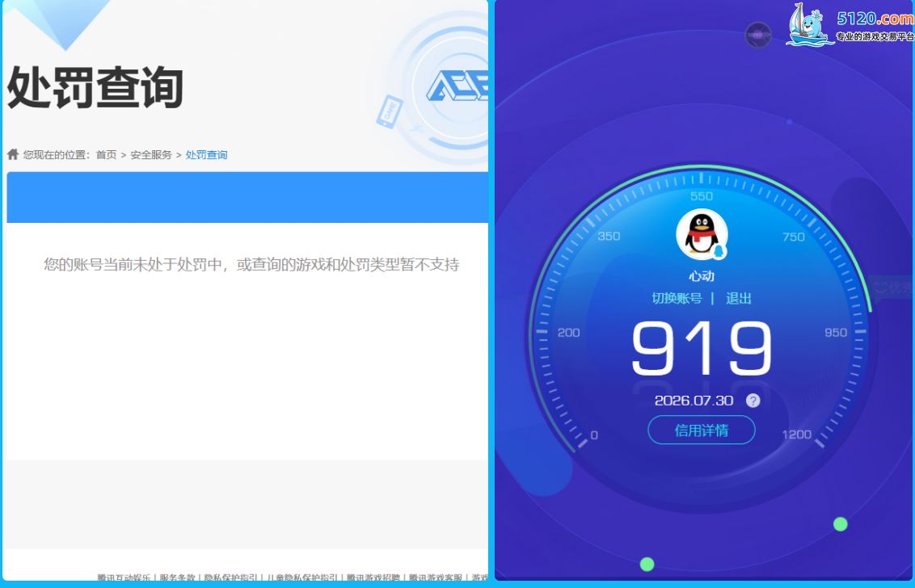Click the 550 gauge scale label
915x588 pixels.
click(x=702, y=196)
